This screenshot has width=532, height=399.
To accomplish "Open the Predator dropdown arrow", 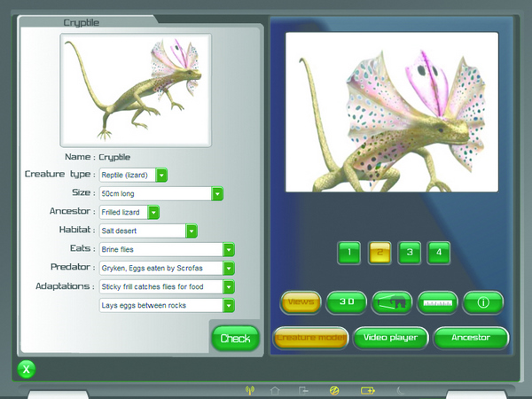I will click(229, 268).
